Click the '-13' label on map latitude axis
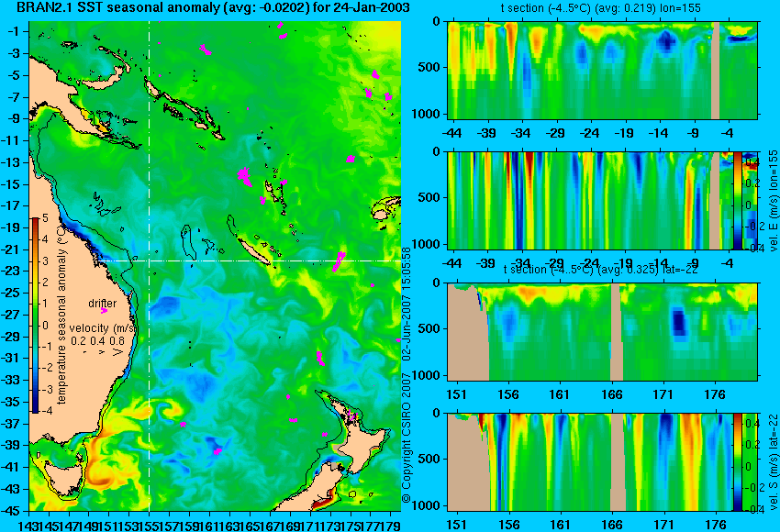Screen dimensions: 780x532 click(x=10, y=162)
